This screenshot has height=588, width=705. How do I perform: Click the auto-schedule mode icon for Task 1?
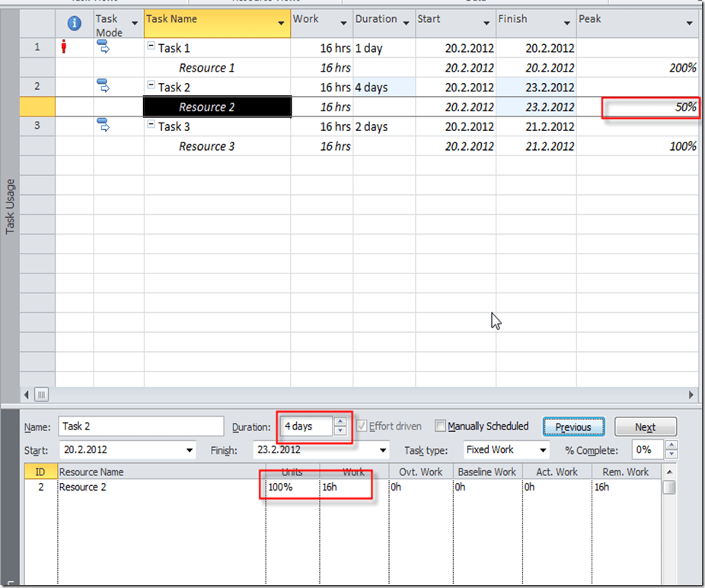click(103, 48)
